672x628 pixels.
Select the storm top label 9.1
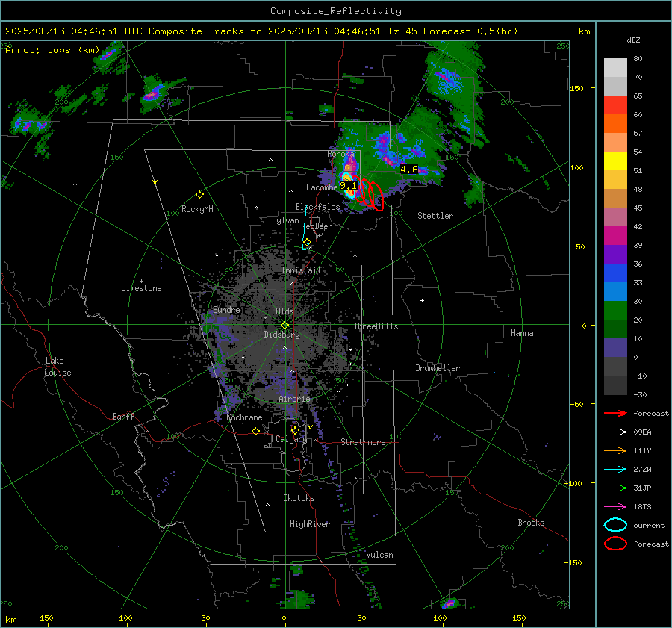coord(348,186)
